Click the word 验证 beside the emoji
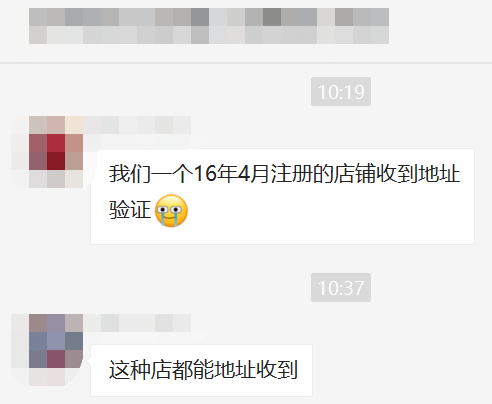The width and height of the screenshot is (492, 404). tap(130, 210)
